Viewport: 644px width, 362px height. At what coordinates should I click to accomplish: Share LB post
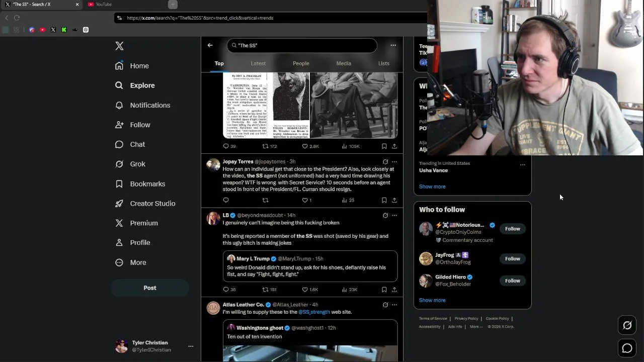[x=394, y=290]
